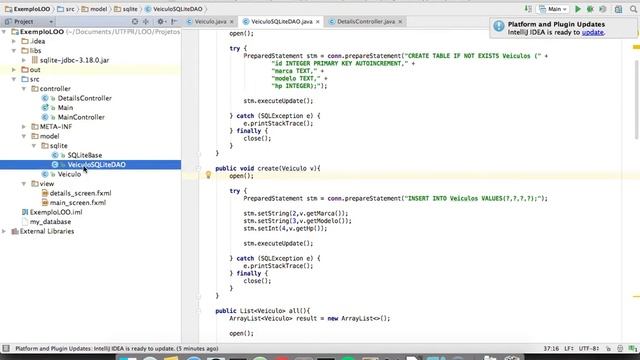Screen dimensions: 640x360
Task: Open Finder icon in the Dock
Action: coord(127,358)
